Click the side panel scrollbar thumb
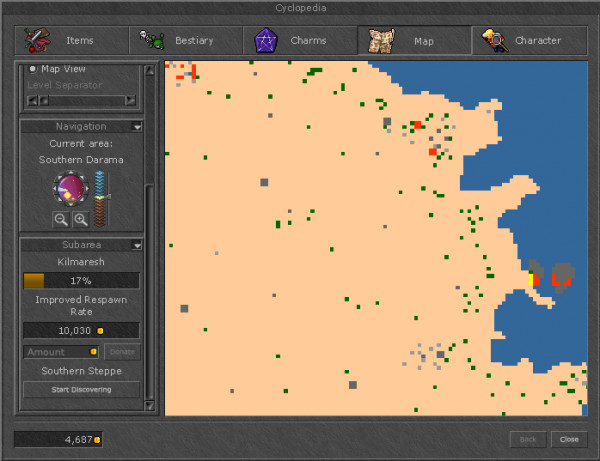 [149, 293]
